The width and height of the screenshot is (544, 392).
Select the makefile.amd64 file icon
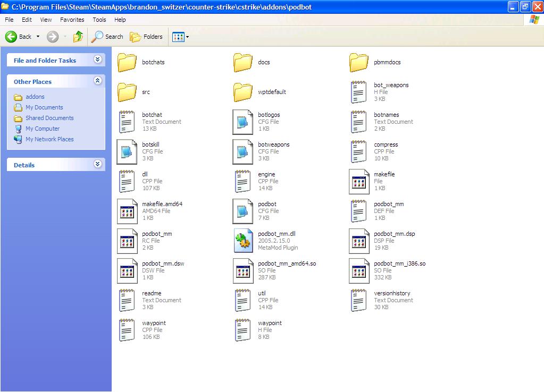tap(127, 211)
